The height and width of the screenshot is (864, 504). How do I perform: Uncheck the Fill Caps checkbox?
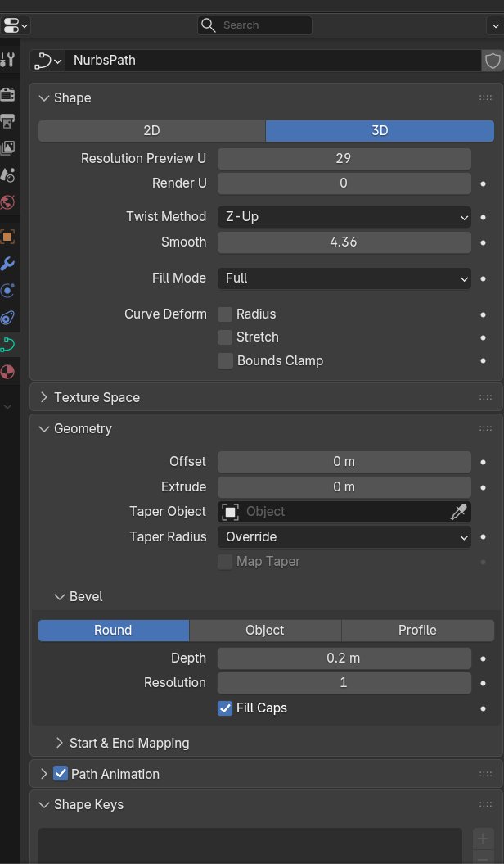(x=224, y=708)
